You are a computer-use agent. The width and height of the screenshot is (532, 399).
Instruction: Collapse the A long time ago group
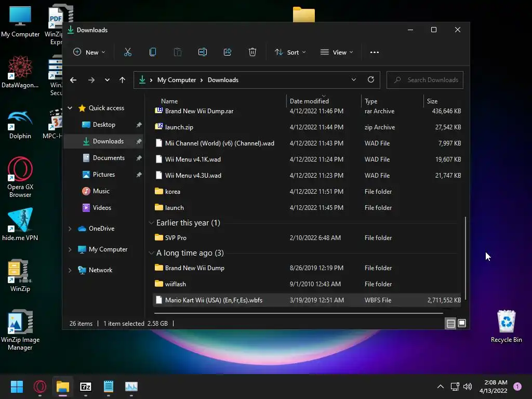(151, 253)
